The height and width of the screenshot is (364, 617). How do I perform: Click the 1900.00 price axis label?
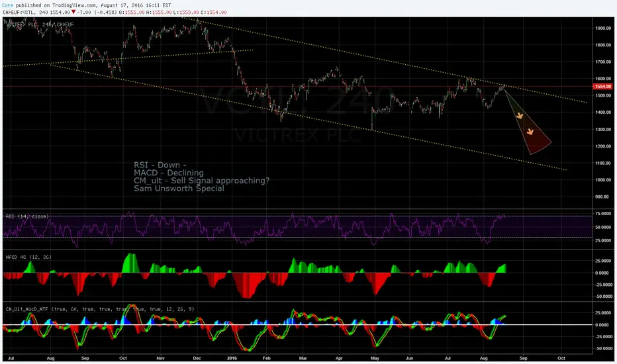[x=603, y=28]
